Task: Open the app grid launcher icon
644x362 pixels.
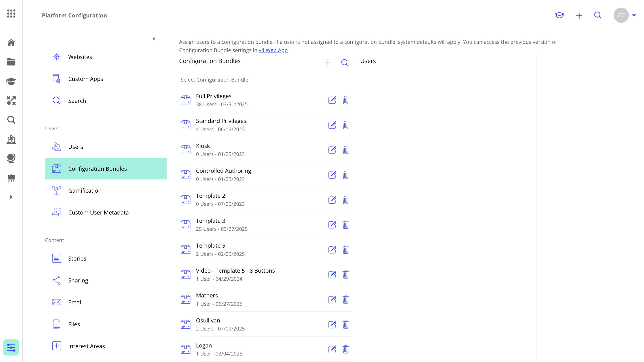Action: click(11, 13)
